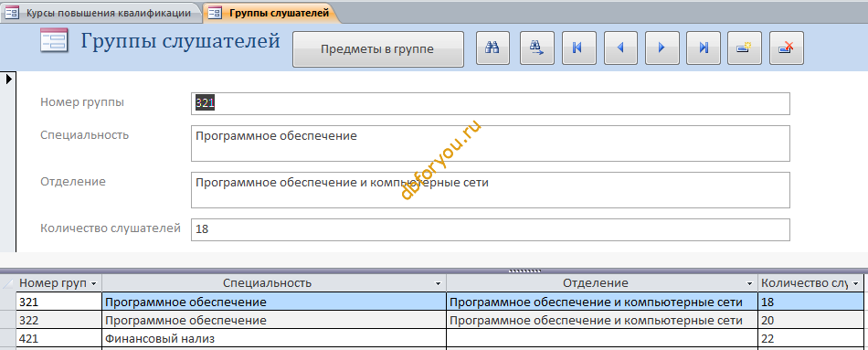The width and height of the screenshot is (868, 350).
Task: Click the Количество слушателей field with 18
Action: tap(491, 229)
